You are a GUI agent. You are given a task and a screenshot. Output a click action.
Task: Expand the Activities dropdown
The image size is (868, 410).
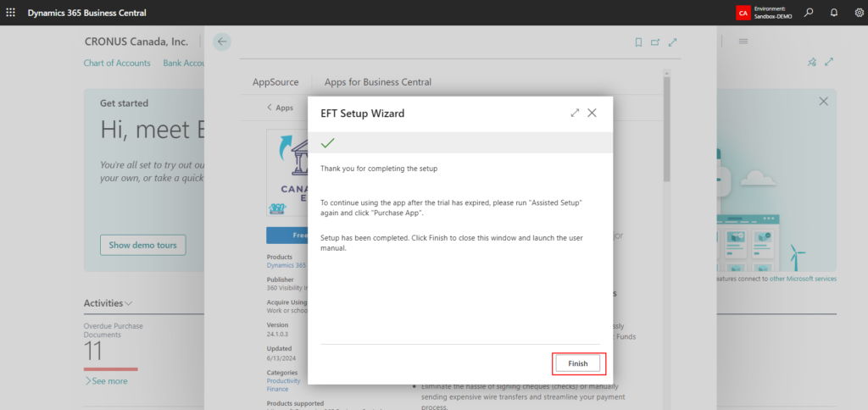pos(108,303)
